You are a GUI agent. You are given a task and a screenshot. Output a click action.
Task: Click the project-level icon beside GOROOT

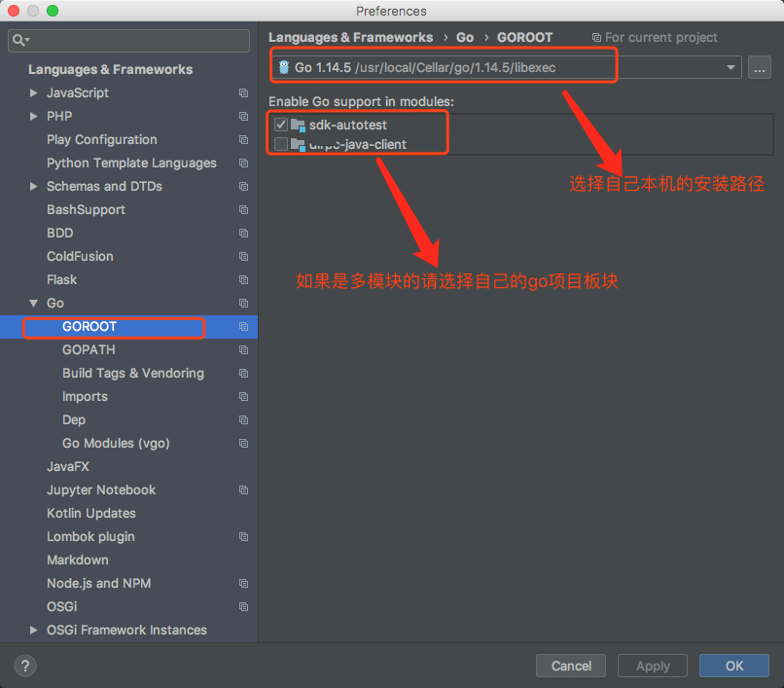click(243, 327)
